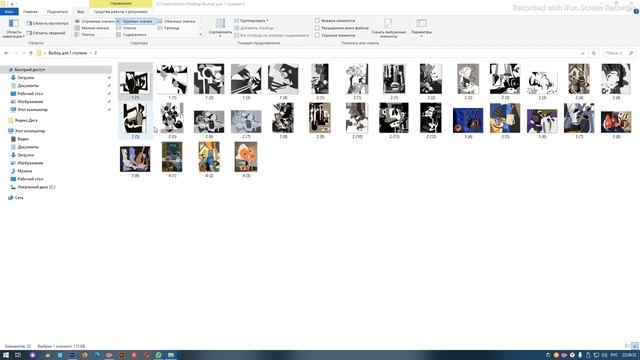
Task: Choose Плитка layout
Action: click(85, 35)
